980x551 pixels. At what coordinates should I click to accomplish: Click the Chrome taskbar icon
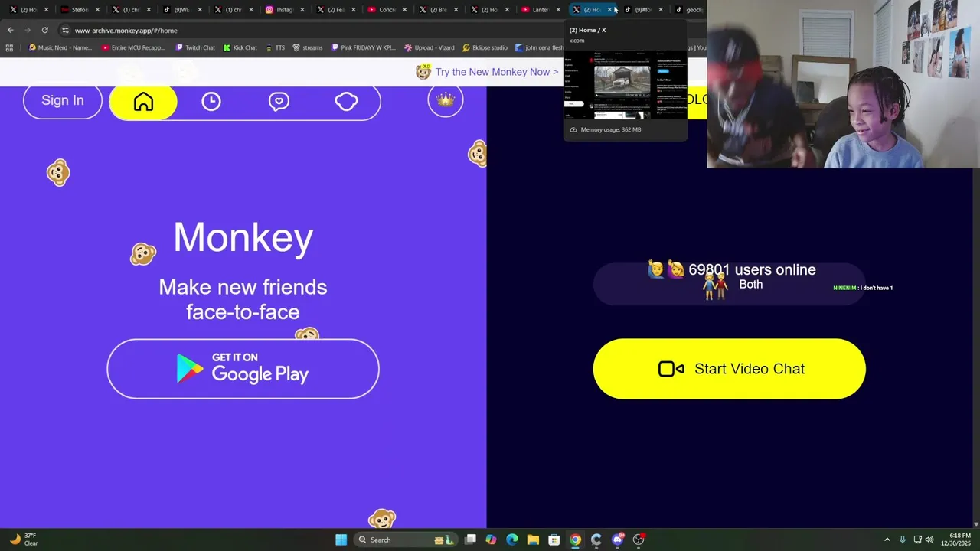pos(575,540)
